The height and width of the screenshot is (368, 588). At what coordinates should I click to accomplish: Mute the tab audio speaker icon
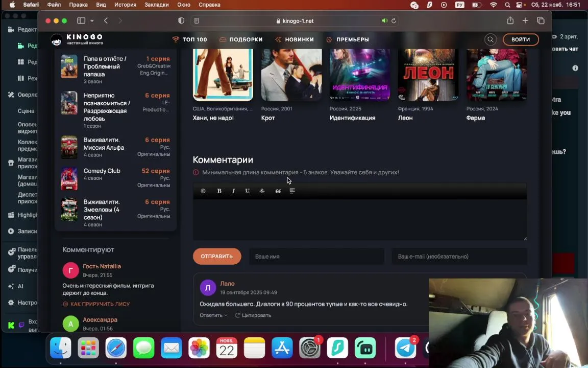coord(384,20)
